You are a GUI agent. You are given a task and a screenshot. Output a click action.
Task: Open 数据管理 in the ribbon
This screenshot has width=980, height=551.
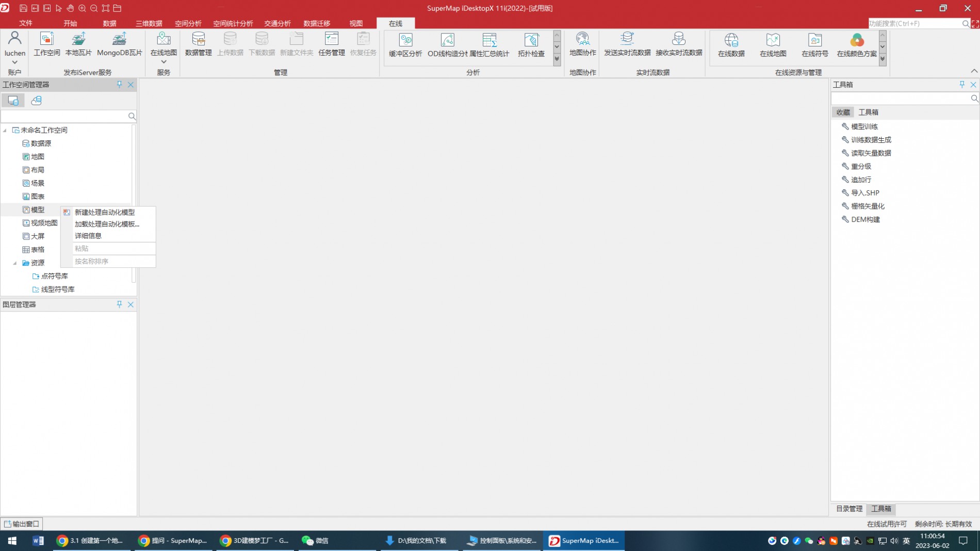199,43
